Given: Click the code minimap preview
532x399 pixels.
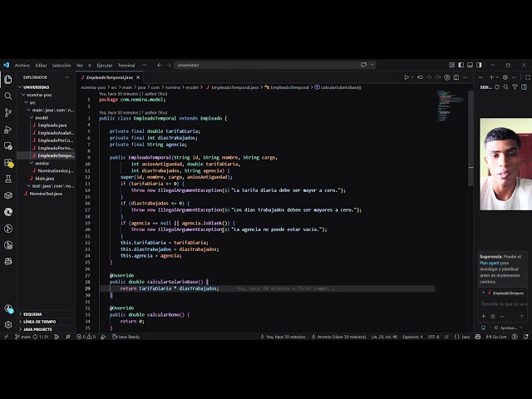Looking at the screenshot, I should coord(451,106).
